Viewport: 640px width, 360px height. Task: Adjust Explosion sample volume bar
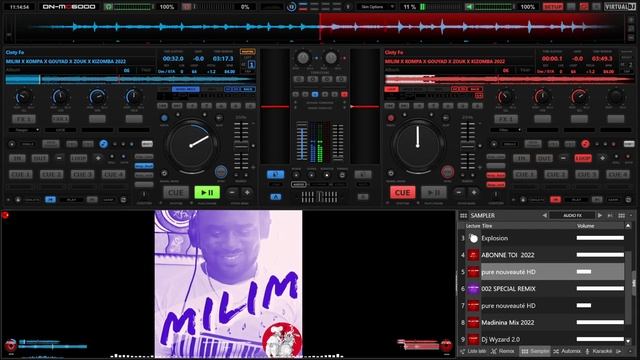click(600, 238)
